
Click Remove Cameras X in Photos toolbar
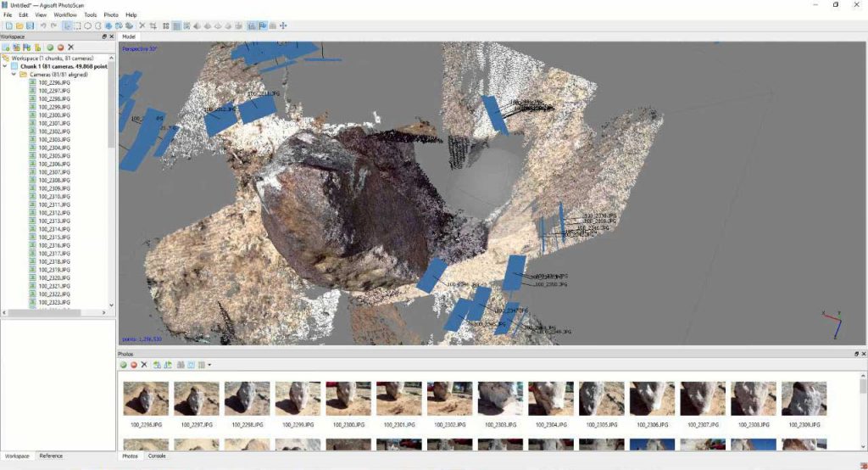[144, 365]
